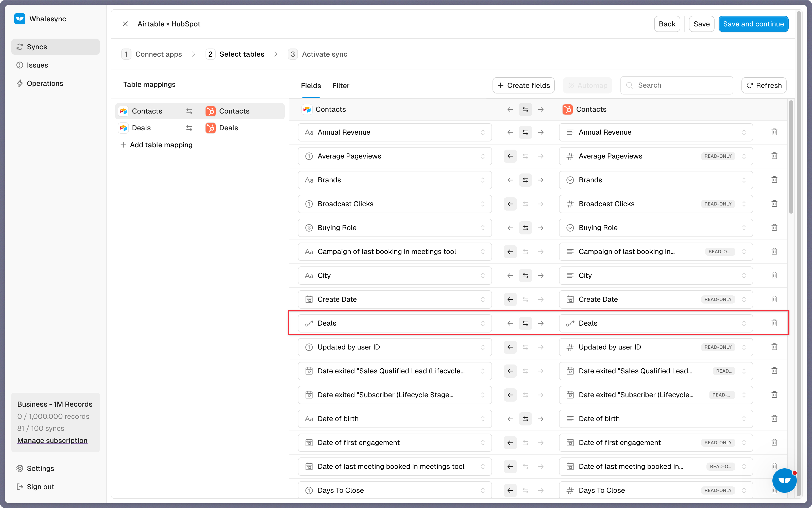
Task: Click the Whalesync logo icon
Action: point(20,19)
